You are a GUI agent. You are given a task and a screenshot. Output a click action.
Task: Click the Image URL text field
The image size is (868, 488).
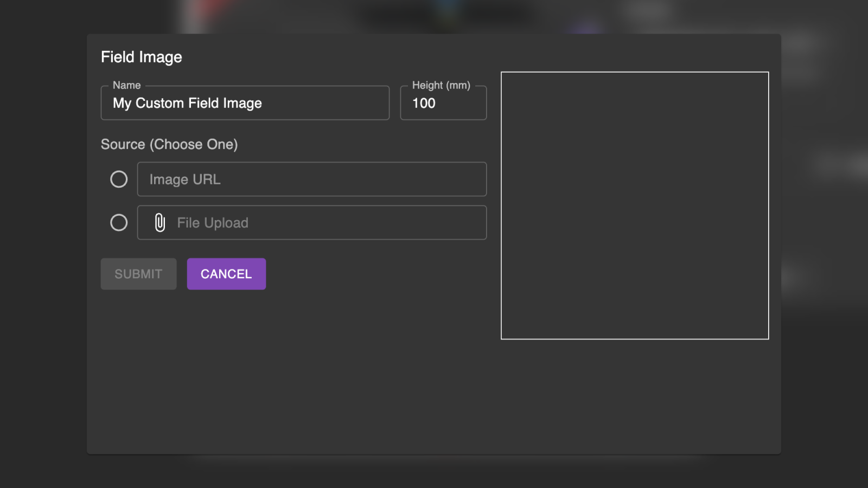point(312,179)
